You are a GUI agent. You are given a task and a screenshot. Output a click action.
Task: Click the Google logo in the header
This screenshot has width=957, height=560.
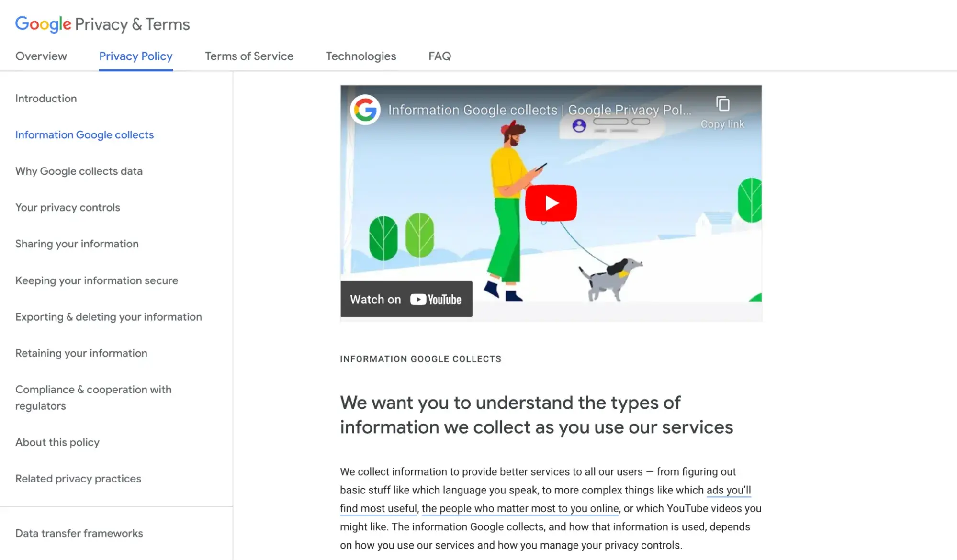click(x=43, y=24)
